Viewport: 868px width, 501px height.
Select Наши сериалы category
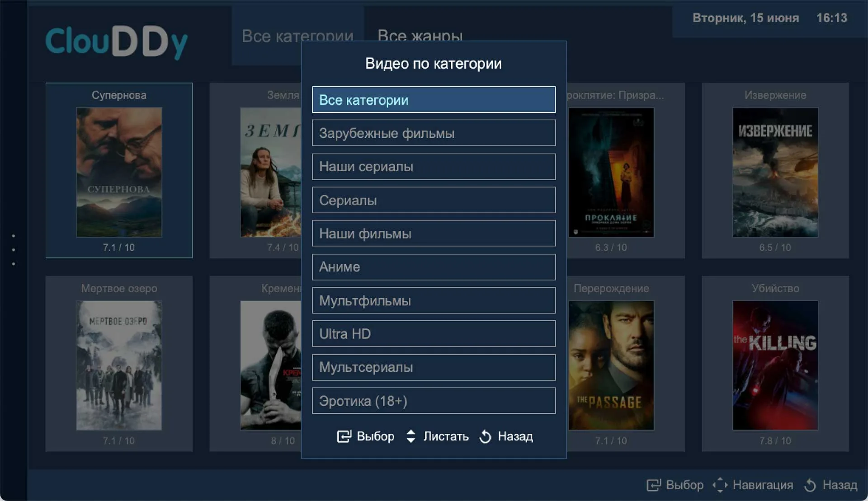pos(433,167)
